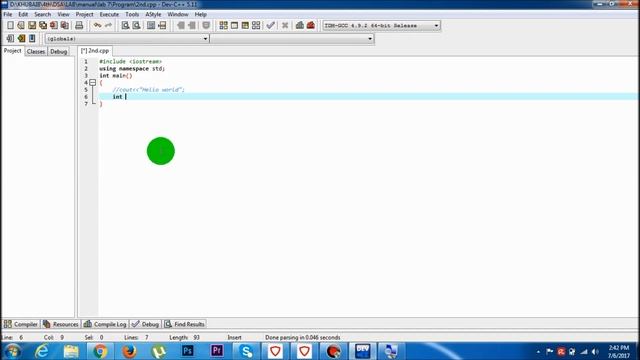The width and height of the screenshot is (640, 360).
Task: Click the Toggle Comment shield-shaped toolbar icon
Action: (206, 25)
